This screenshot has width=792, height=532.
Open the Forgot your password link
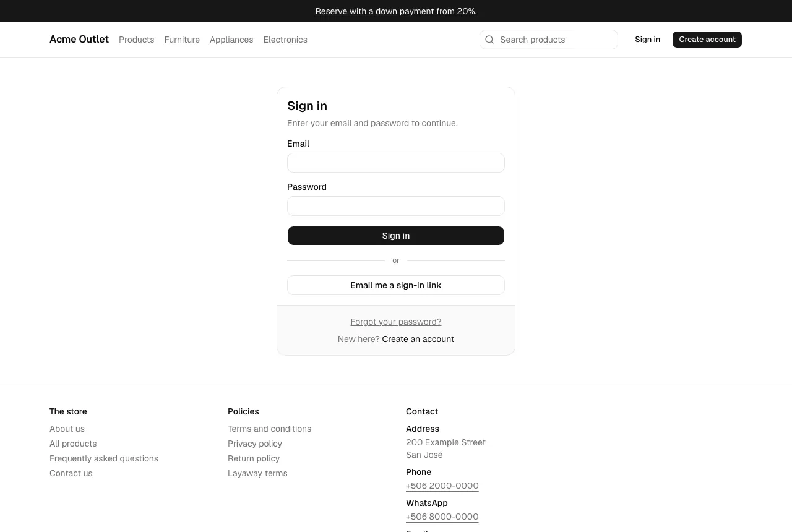click(396, 322)
